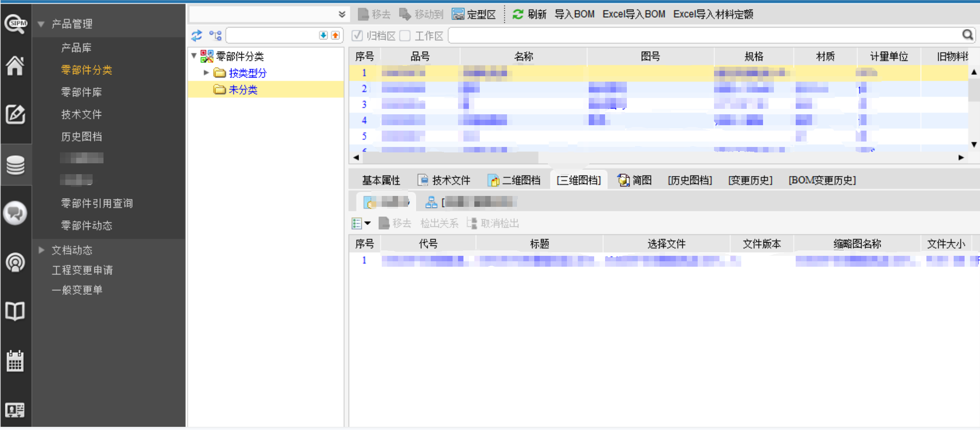
Task: Open the home icon in sidebar
Action: click(15, 65)
